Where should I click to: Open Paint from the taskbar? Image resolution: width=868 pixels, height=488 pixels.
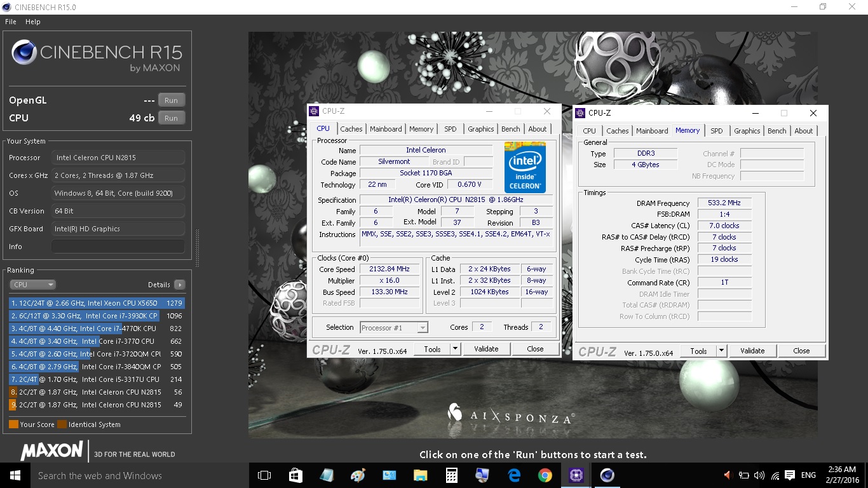(358, 475)
